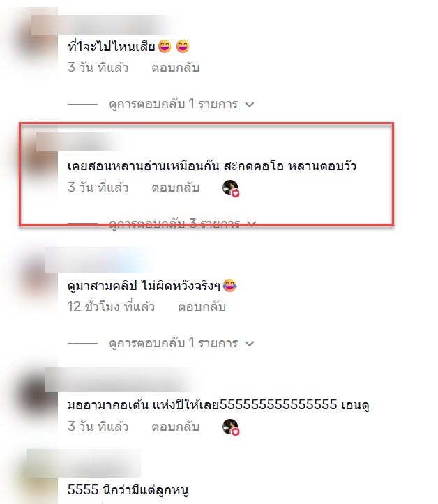Click ตอบกลับ under ที่1จะไปไหนเสีย comment

tap(176, 68)
